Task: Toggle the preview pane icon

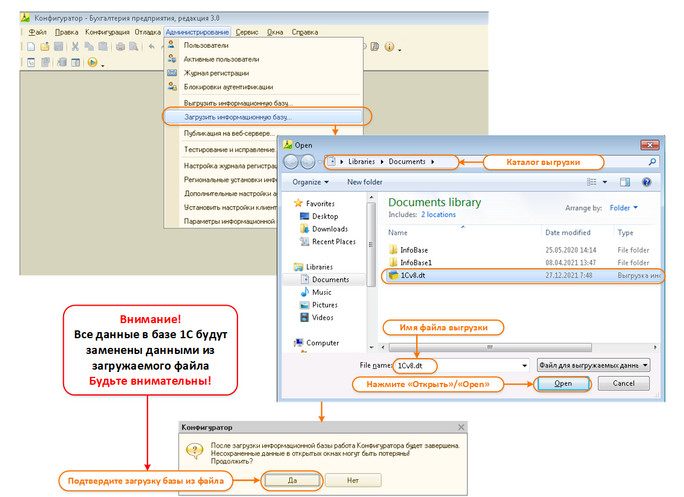Action: pos(624,182)
